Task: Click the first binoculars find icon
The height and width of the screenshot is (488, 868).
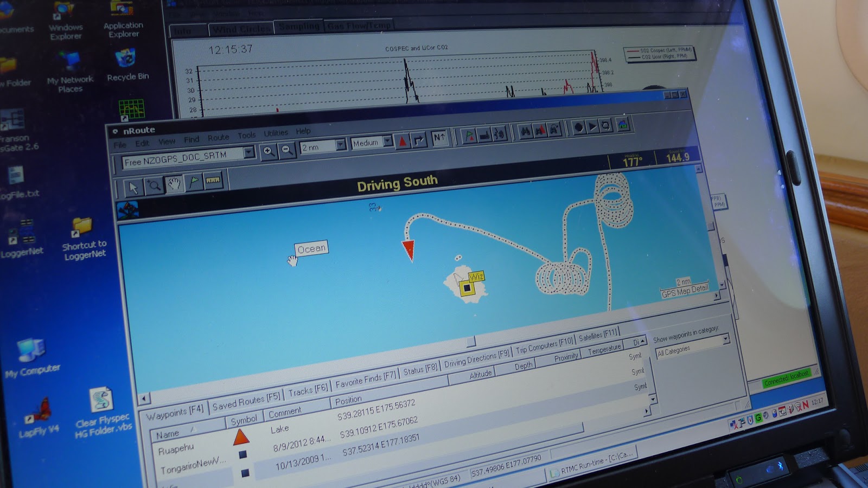Action: [526, 132]
